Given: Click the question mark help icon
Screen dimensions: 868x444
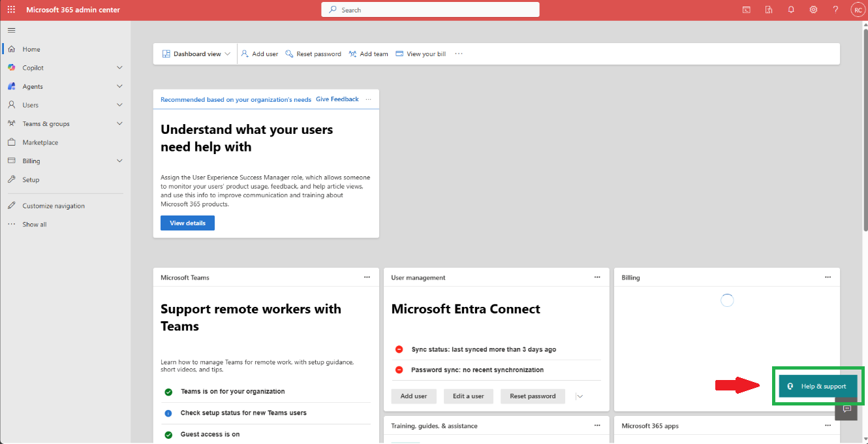Looking at the screenshot, I should click(x=835, y=10).
